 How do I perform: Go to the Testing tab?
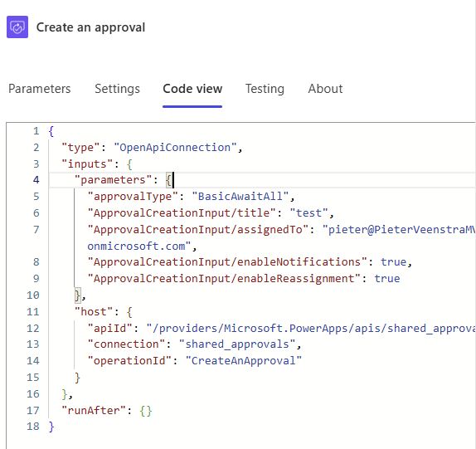(265, 89)
